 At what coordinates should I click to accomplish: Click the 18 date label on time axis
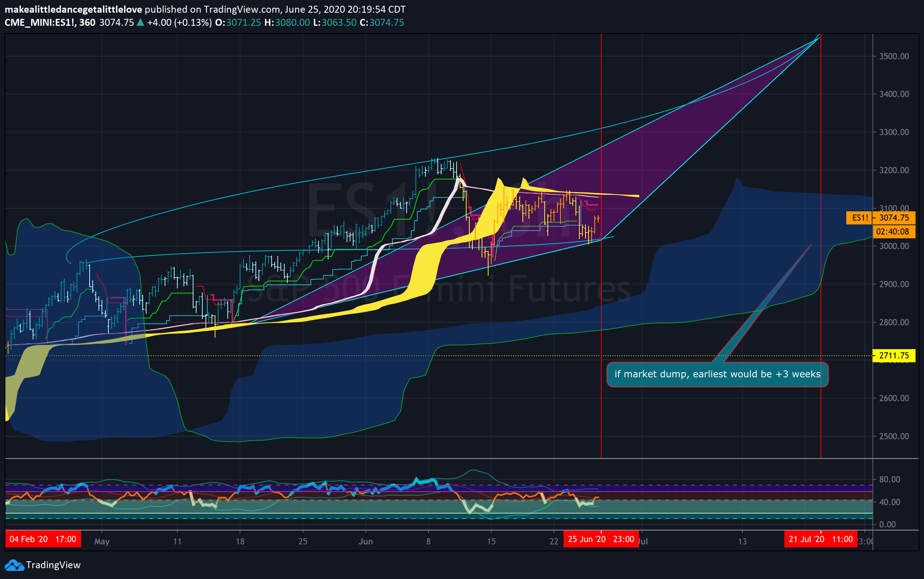[x=240, y=541]
